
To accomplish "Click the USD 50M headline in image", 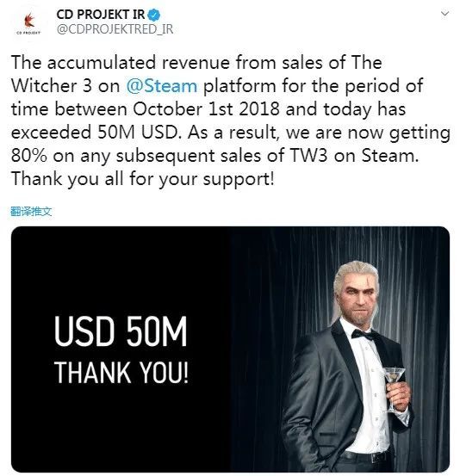I will 121,331.
